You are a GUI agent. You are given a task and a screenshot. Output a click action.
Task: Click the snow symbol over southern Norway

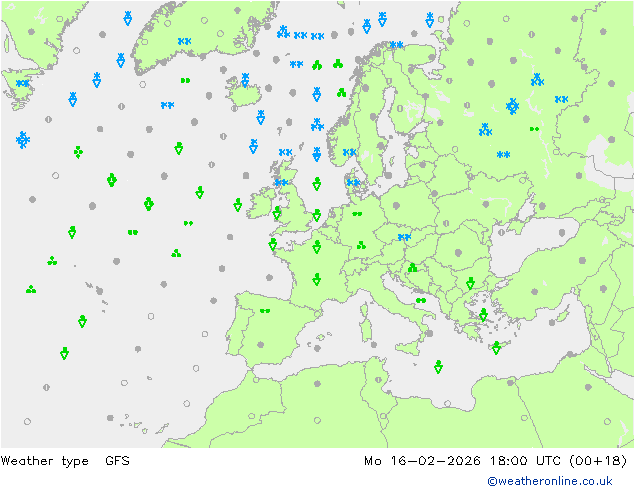point(349,152)
